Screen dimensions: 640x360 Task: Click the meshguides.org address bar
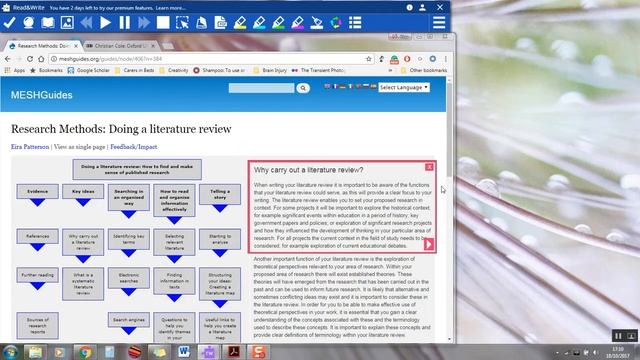point(212,59)
